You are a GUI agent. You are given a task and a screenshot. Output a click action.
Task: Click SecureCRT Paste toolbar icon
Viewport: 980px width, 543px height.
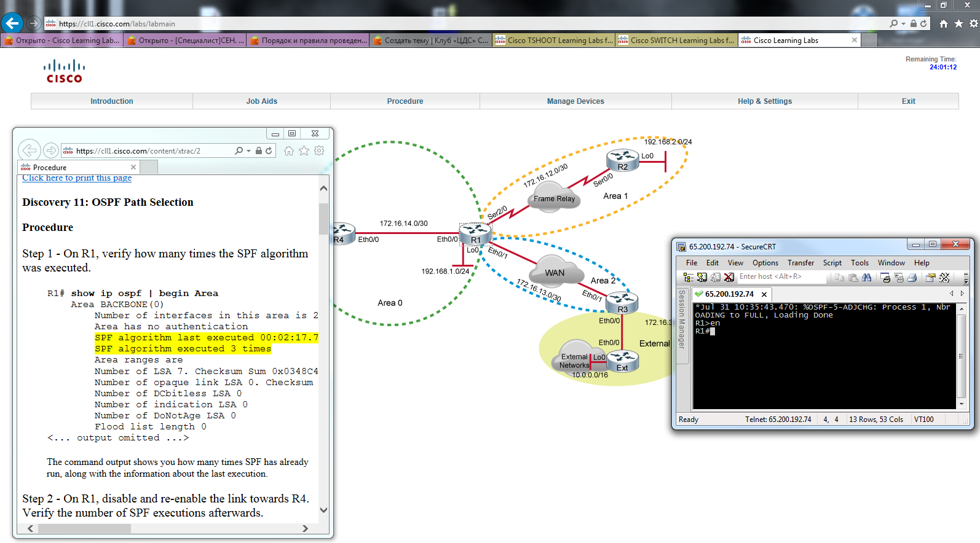pyautogui.click(x=853, y=278)
